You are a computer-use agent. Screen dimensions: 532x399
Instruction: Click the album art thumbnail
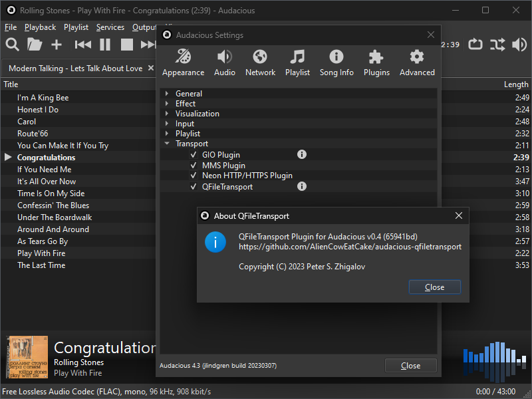click(27, 357)
